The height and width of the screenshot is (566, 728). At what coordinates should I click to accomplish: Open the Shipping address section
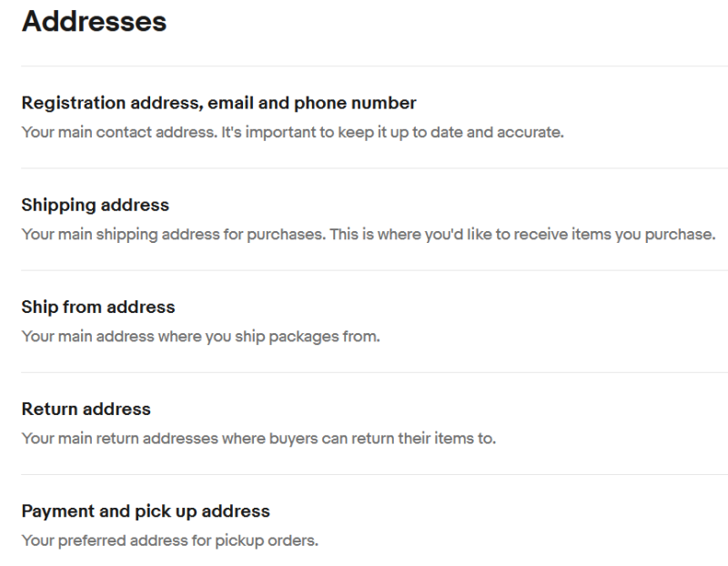point(96,206)
